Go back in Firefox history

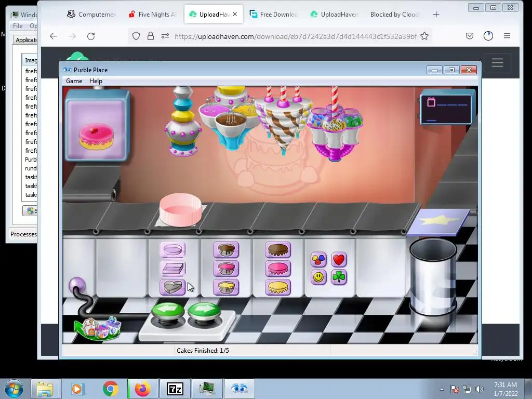pos(54,36)
